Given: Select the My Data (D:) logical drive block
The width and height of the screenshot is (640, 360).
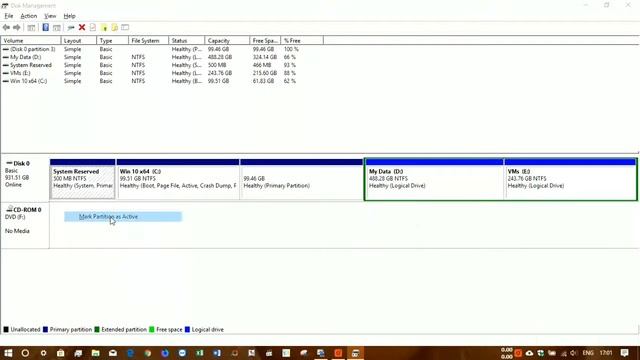Looking at the screenshot, I should tap(434, 179).
